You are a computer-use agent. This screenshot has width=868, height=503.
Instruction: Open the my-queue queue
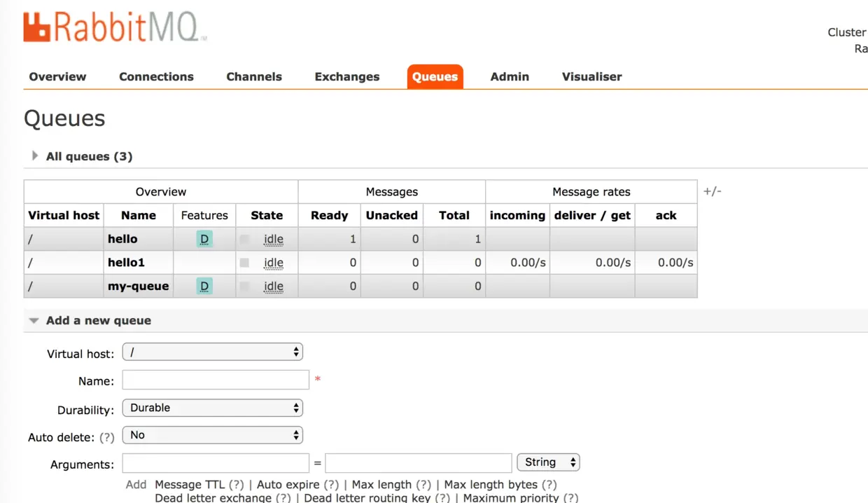point(138,286)
